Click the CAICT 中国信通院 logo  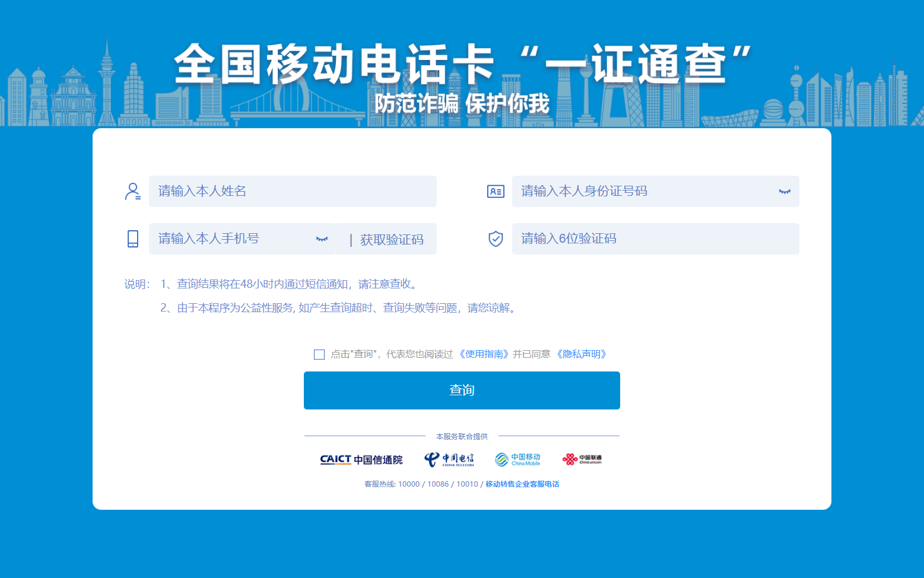(361, 459)
